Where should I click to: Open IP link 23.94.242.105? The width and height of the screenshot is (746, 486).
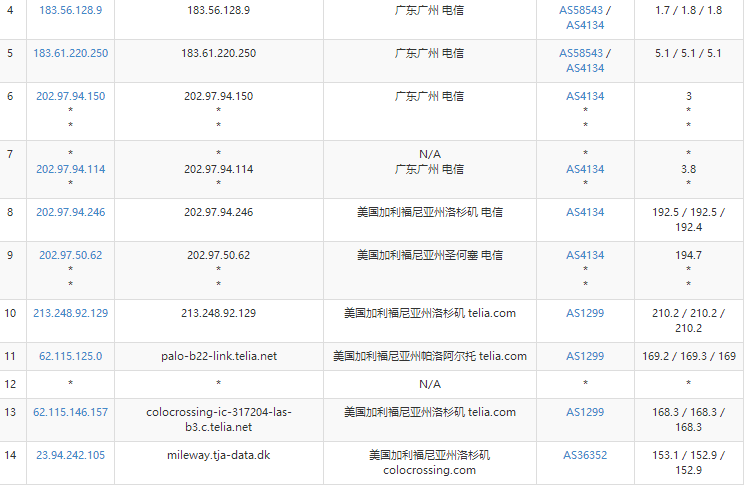(x=70, y=455)
